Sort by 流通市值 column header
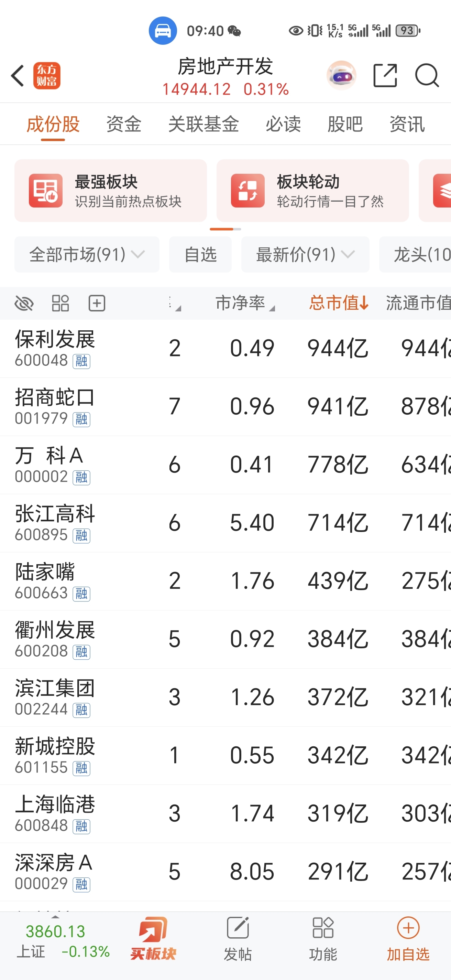Viewport: 451px width, 980px height. click(418, 303)
